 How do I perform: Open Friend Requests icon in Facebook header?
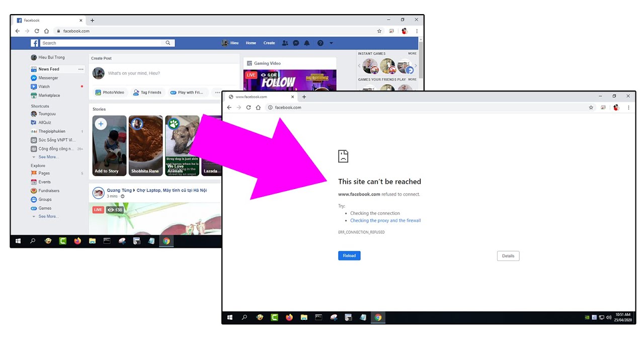(285, 43)
